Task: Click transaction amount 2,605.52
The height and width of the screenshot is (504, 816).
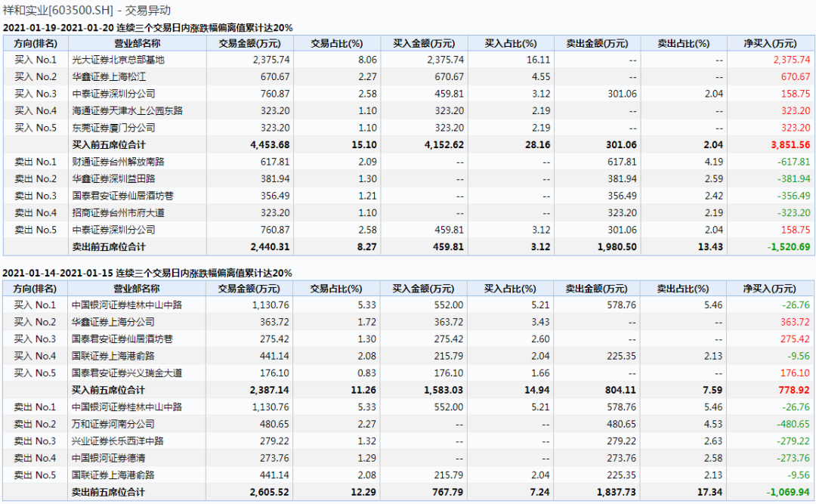Action: (x=270, y=492)
